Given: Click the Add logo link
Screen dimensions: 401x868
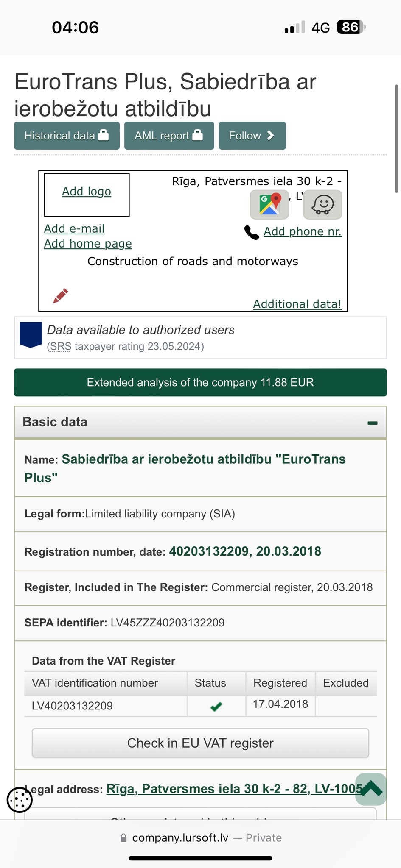Looking at the screenshot, I should pos(87,192).
